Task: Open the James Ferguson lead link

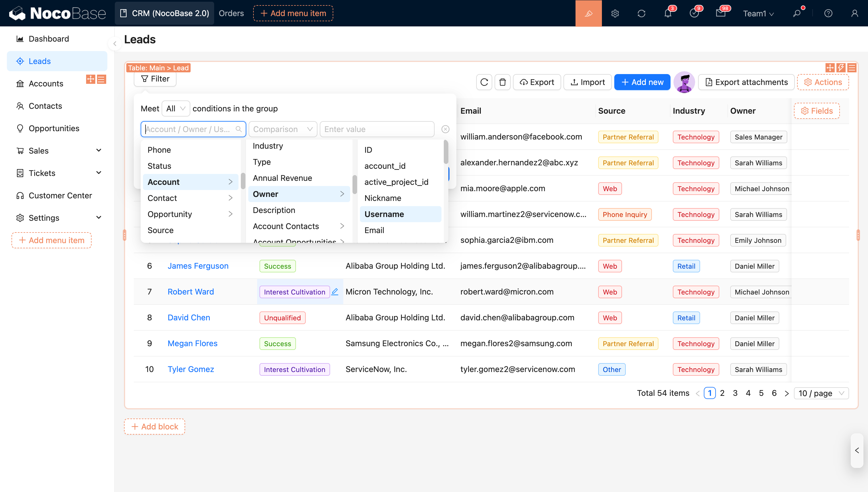Action: pyautogui.click(x=198, y=266)
